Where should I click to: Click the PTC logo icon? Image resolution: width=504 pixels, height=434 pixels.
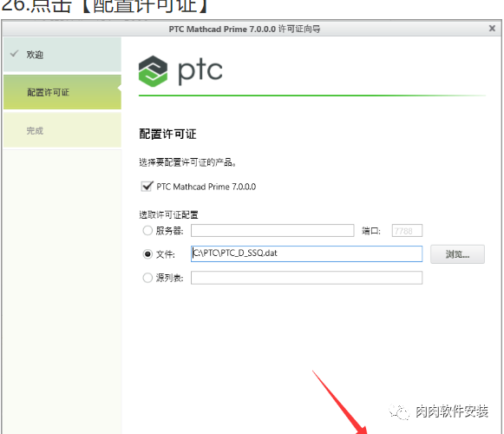(153, 71)
